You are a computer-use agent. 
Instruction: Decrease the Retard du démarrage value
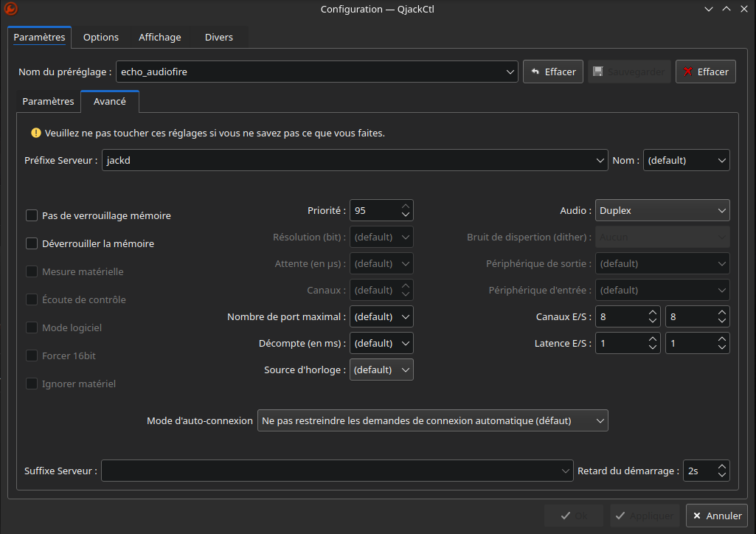(x=722, y=475)
